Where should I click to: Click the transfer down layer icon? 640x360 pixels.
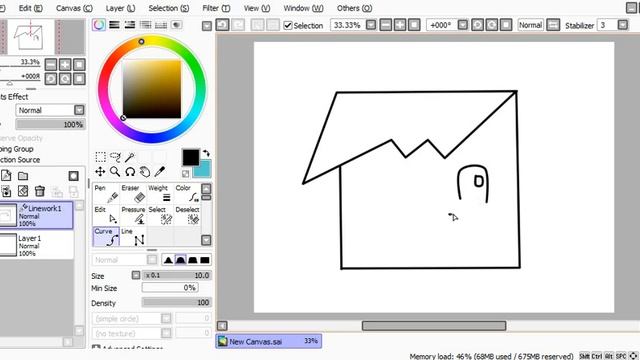pos(6,191)
